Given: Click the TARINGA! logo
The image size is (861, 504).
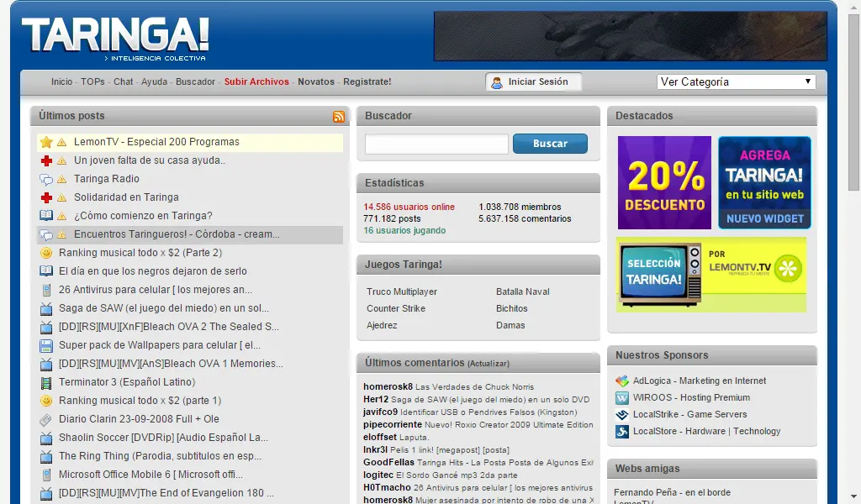Looking at the screenshot, I should coord(115,39).
